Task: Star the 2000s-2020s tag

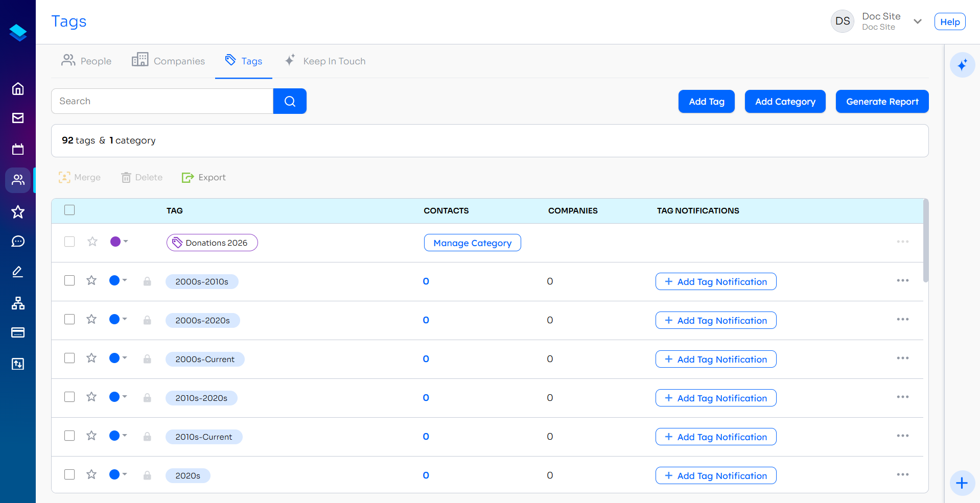Action: (91, 319)
